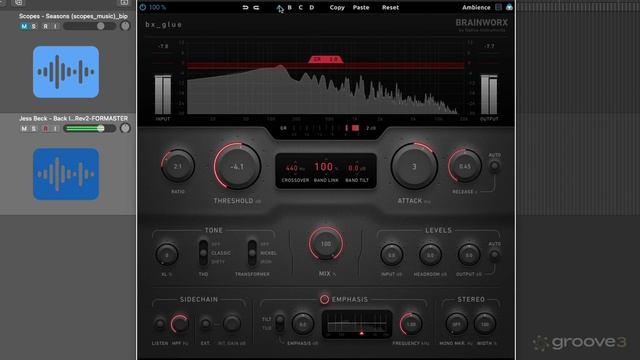Click the Sidechain HPF knob
This screenshot has width=640, height=360.
tap(180, 324)
